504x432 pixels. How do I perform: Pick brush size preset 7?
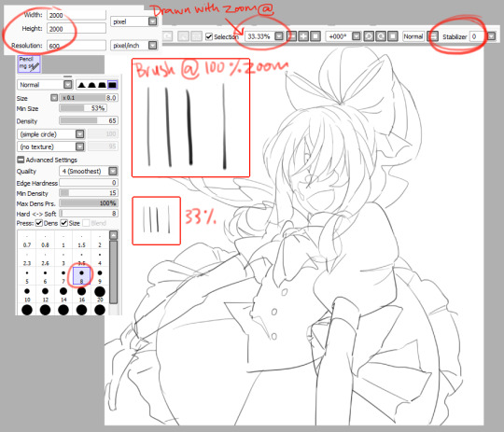coord(63,277)
